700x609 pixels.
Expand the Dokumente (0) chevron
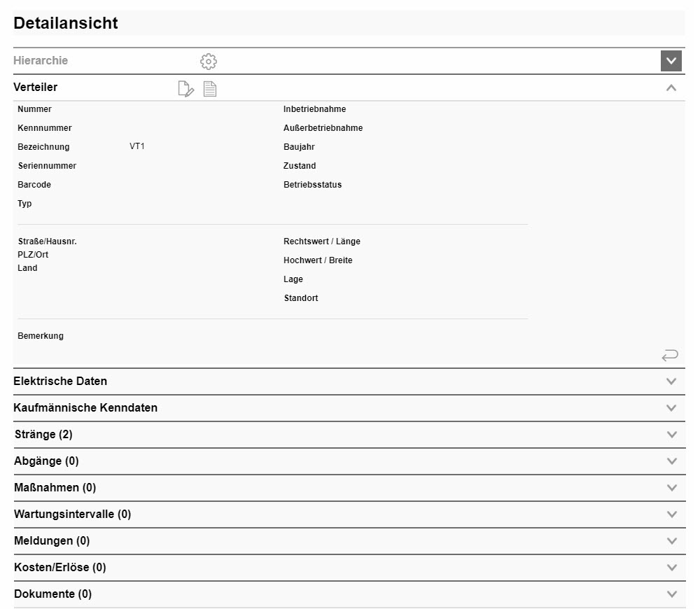(671, 594)
